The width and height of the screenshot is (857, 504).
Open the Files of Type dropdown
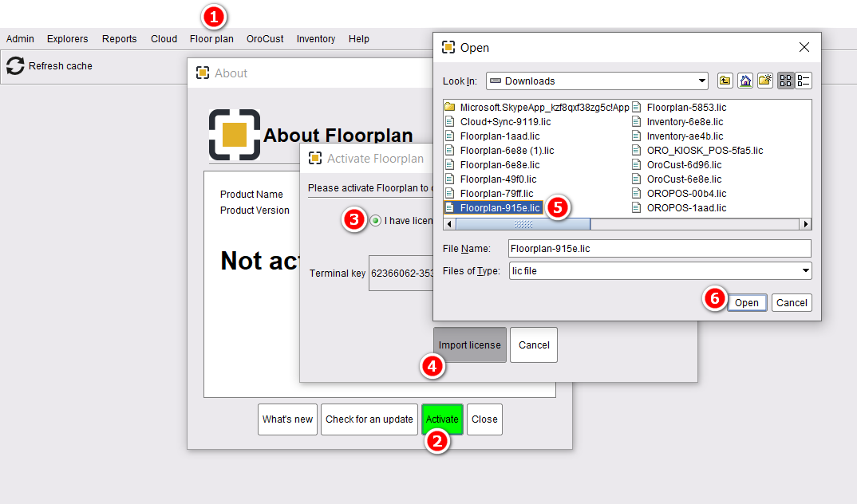pos(805,271)
